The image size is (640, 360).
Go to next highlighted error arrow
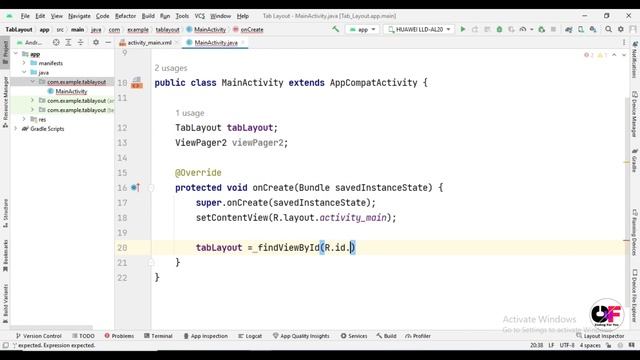(624, 55)
